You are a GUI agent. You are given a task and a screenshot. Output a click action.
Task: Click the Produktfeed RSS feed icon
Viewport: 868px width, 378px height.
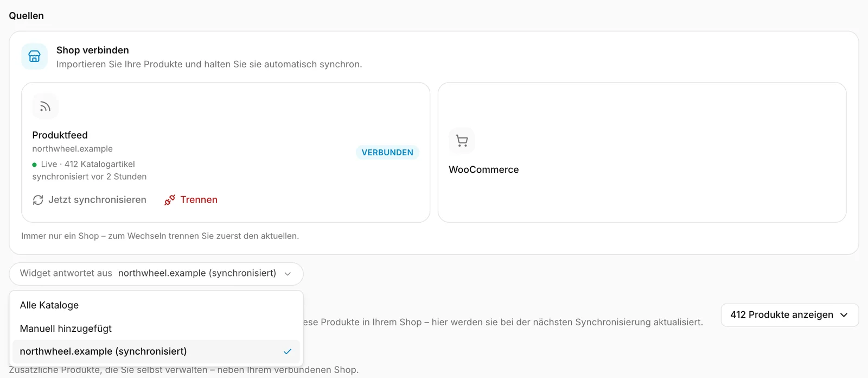pyautogui.click(x=45, y=106)
